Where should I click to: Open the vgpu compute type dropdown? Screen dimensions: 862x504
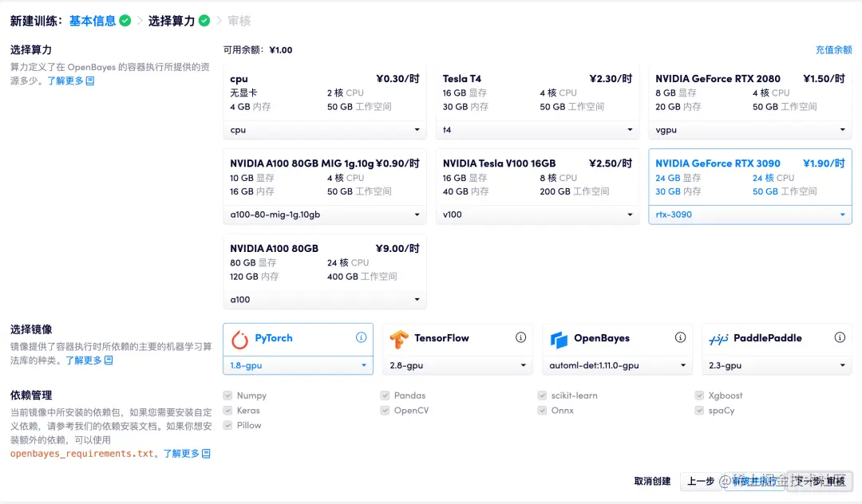pos(750,129)
